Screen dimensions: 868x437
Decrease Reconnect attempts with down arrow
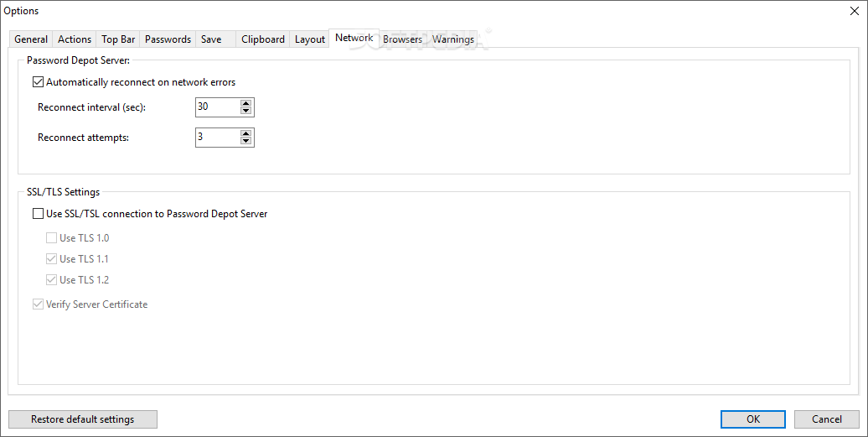[245, 141]
